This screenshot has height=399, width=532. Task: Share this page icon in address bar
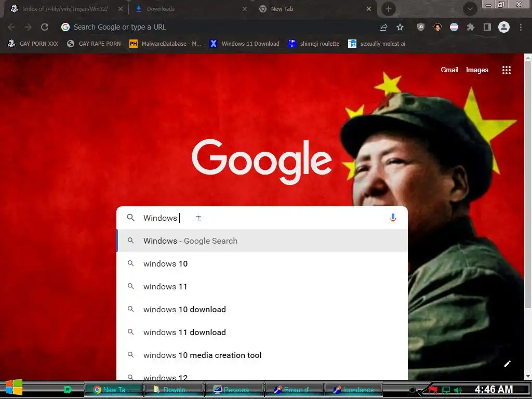(383, 27)
